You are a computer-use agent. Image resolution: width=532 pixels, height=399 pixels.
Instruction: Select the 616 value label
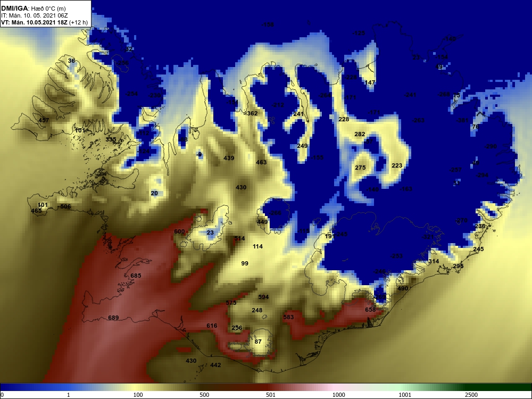212,326
